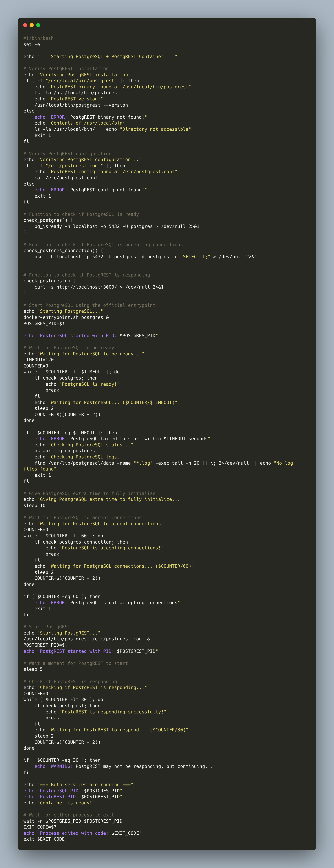Place cursor on "sleep 5" line
The width and height of the screenshot is (334, 868).
point(33,669)
